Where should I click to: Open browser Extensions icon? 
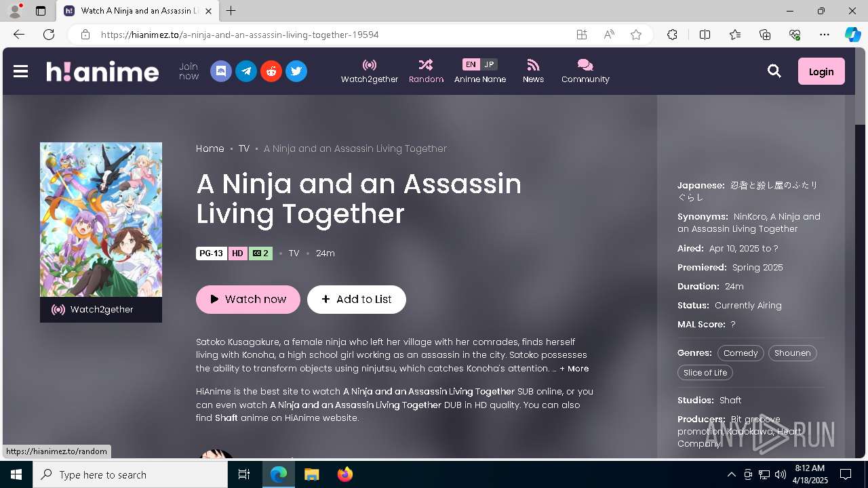click(672, 35)
